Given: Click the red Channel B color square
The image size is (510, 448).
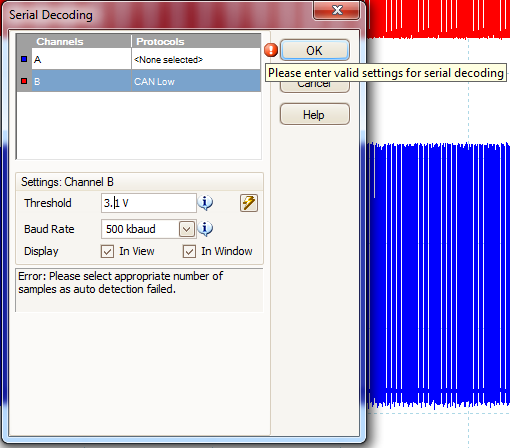Looking at the screenshot, I should [x=24, y=81].
